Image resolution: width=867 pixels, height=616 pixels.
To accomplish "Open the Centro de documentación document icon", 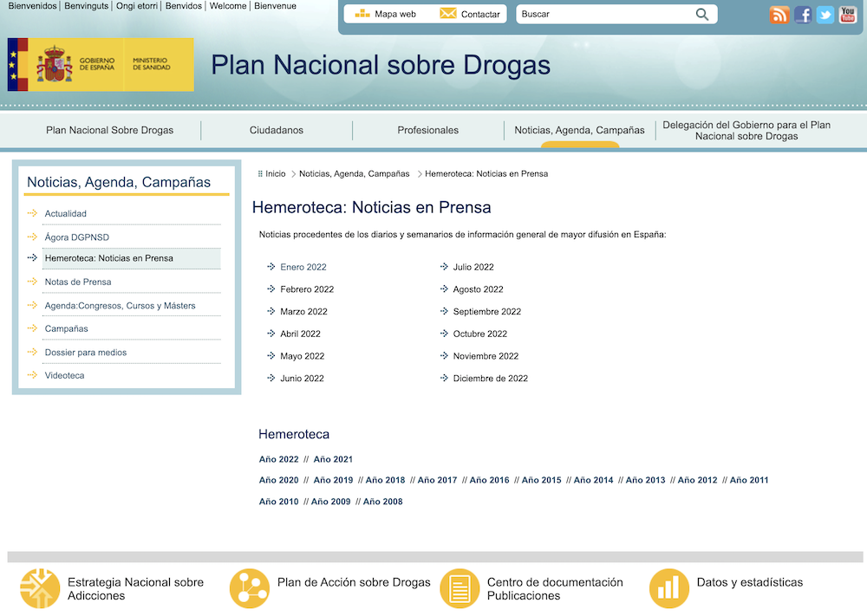I will (460, 588).
